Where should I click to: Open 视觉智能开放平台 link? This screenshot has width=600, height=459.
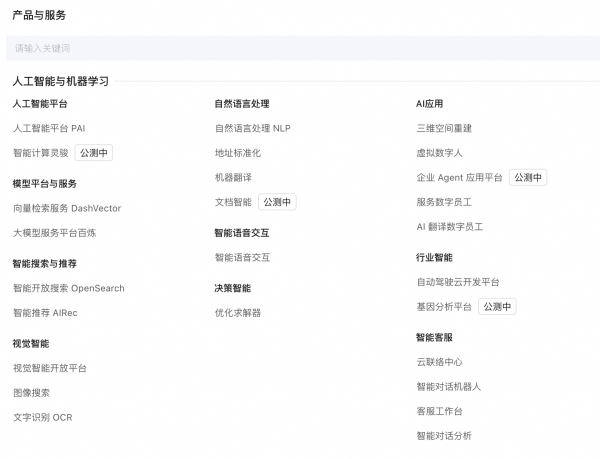point(50,368)
